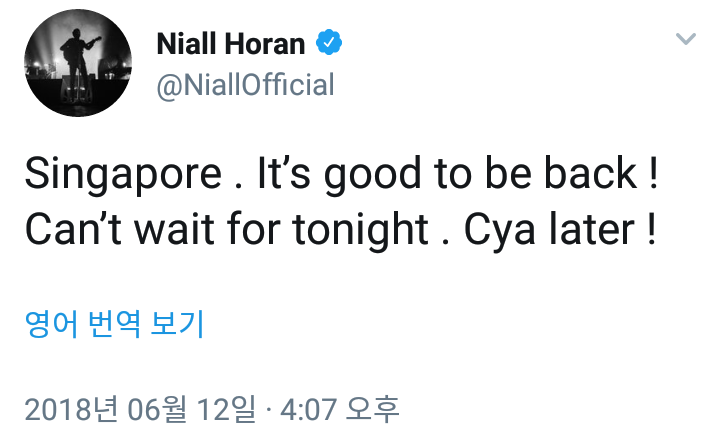Click the "Cya later !" text
This screenshot has height=441, width=720.
[x=560, y=230]
